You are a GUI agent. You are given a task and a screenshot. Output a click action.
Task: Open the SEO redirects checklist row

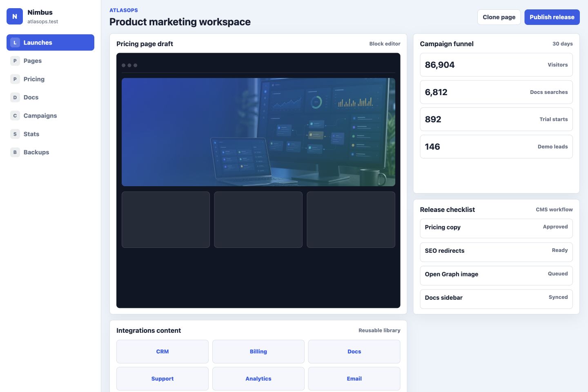(497, 252)
